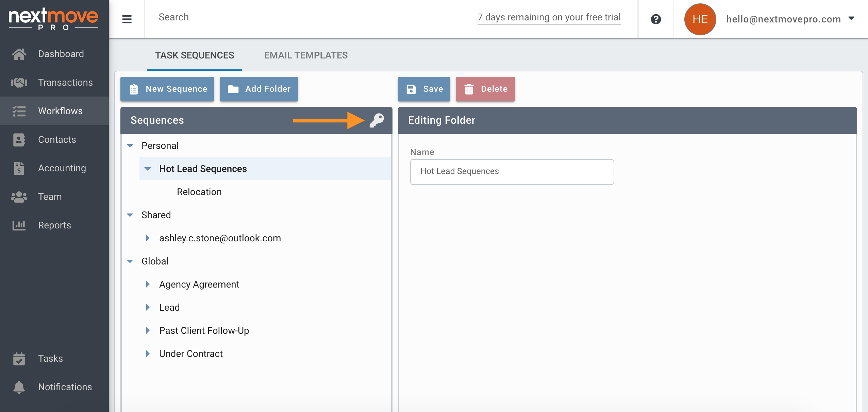Collapse the Hot Lead Sequences folder
This screenshot has height=412, width=868.
pos(148,169)
